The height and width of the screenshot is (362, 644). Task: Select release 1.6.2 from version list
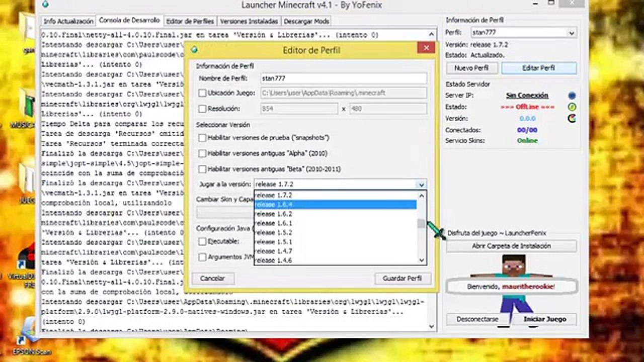[x=336, y=214]
